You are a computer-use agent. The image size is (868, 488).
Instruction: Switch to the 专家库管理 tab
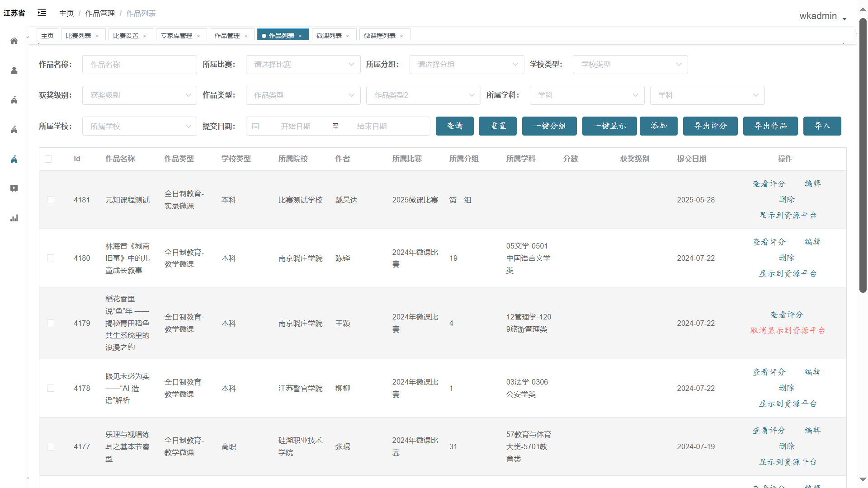tap(176, 36)
